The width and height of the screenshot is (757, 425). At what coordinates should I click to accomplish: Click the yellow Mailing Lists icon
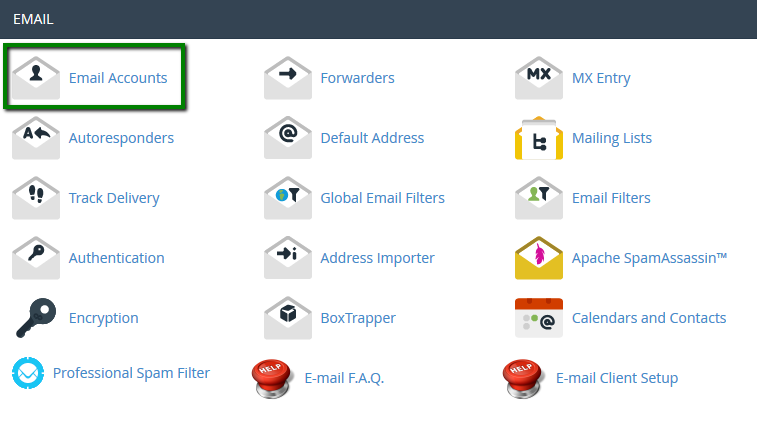pos(539,138)
